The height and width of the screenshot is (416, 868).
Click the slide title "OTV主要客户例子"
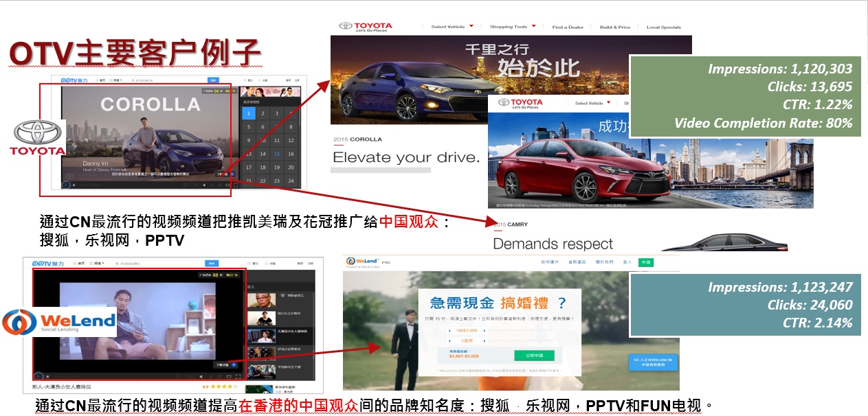[135, 53]
